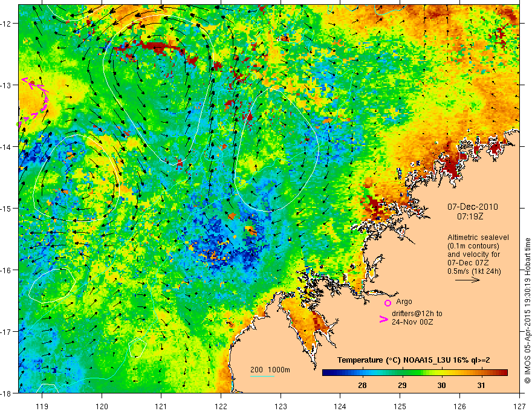
Task: Click the colorbar tick label 31
Action: pyautogui.click(x=481, y=385)
